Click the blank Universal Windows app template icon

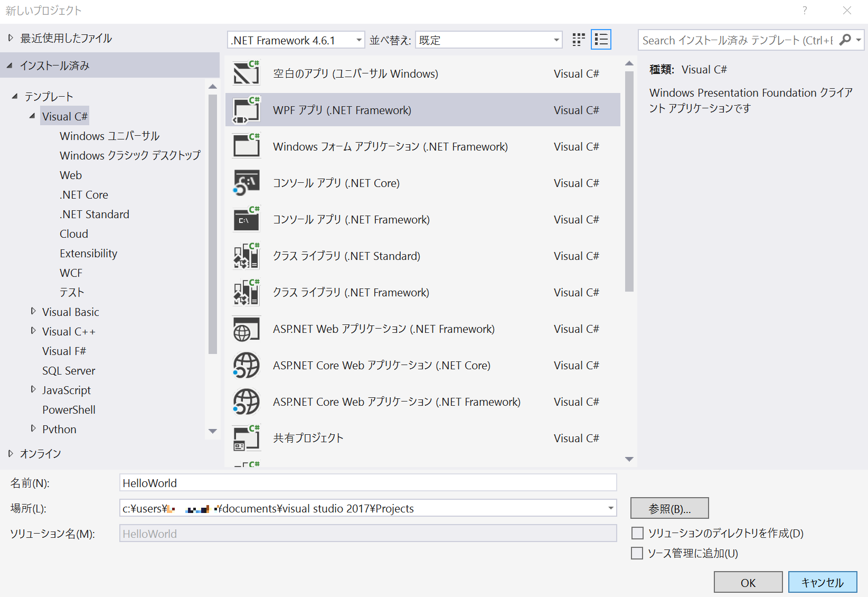click(247, 73)
